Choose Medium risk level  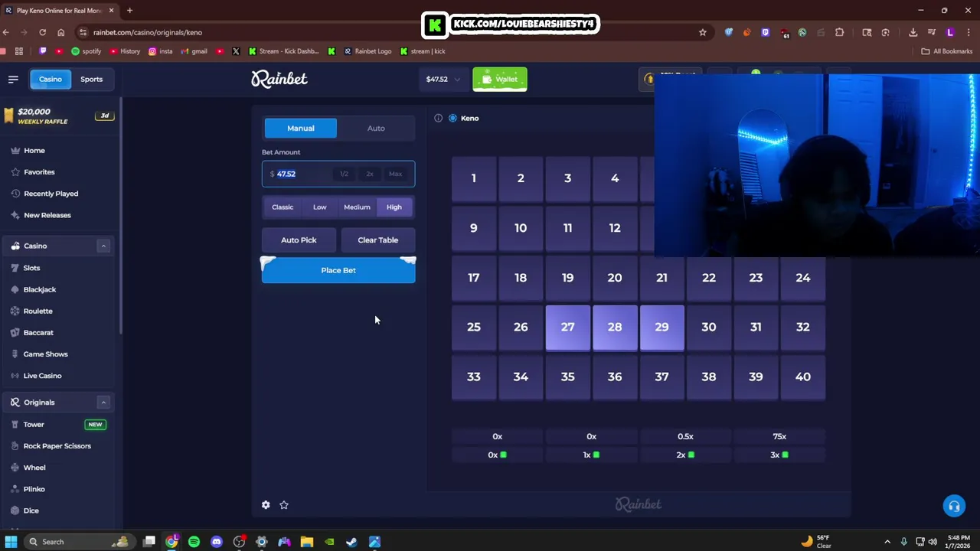point(357,207)
